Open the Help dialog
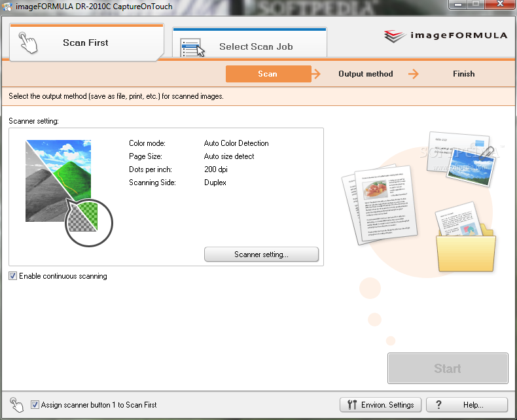Image resolution: width=517 pixels, height=420 pixels. coord(467,404)
